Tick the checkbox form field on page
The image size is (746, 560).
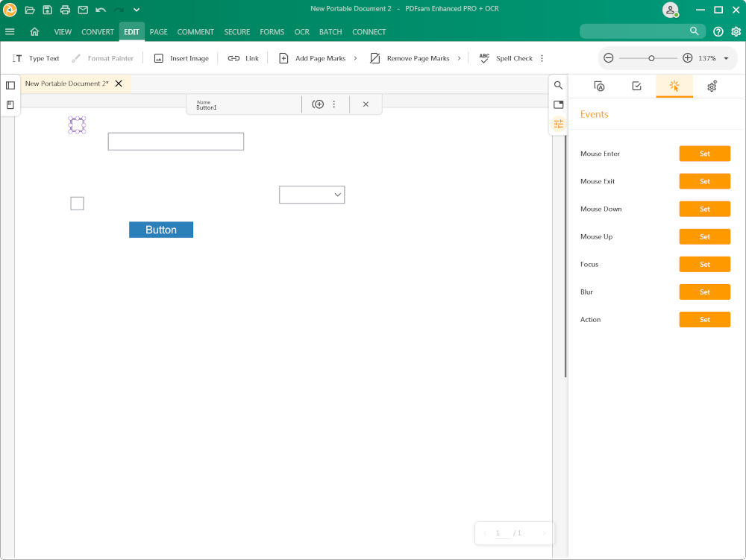click(x=77, y=204)
